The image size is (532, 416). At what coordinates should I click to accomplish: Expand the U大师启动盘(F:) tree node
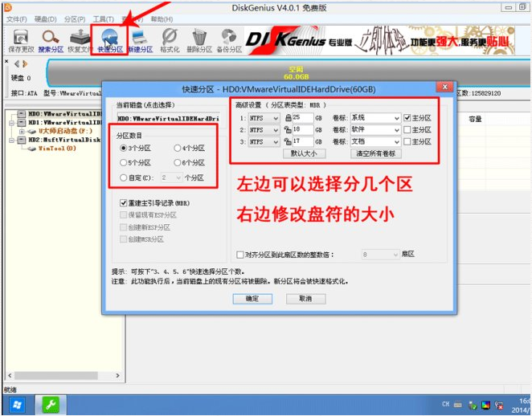tap(22, 131)
